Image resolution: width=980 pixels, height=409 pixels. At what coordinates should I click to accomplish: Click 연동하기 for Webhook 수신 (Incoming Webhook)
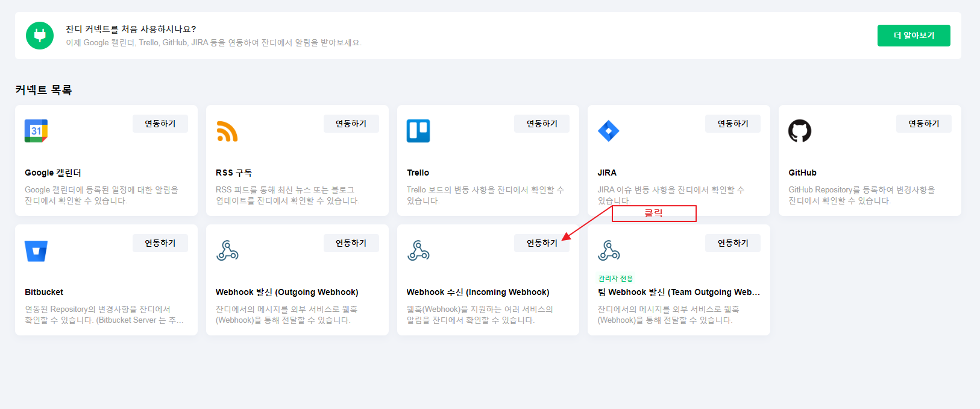pyautogui.click(x=542, y=243)
